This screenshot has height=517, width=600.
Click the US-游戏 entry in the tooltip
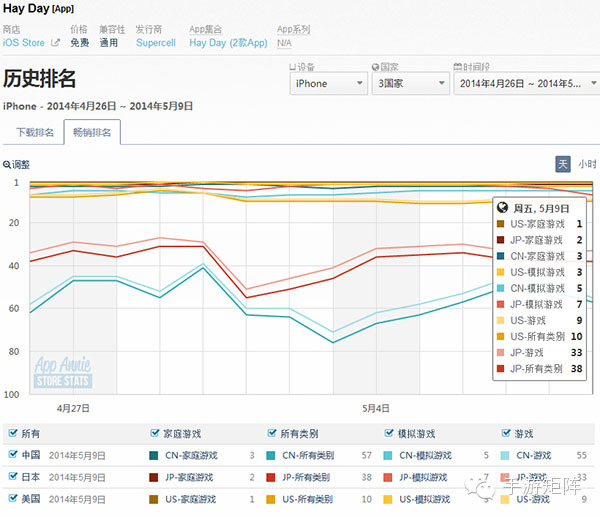540,320
